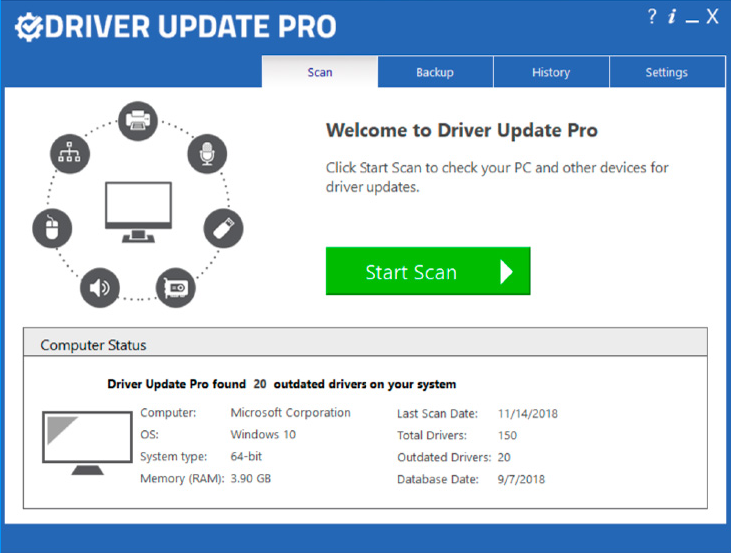
Task: Click the 'Microsoft Corporation' computer value
Action: coord(290,413)
